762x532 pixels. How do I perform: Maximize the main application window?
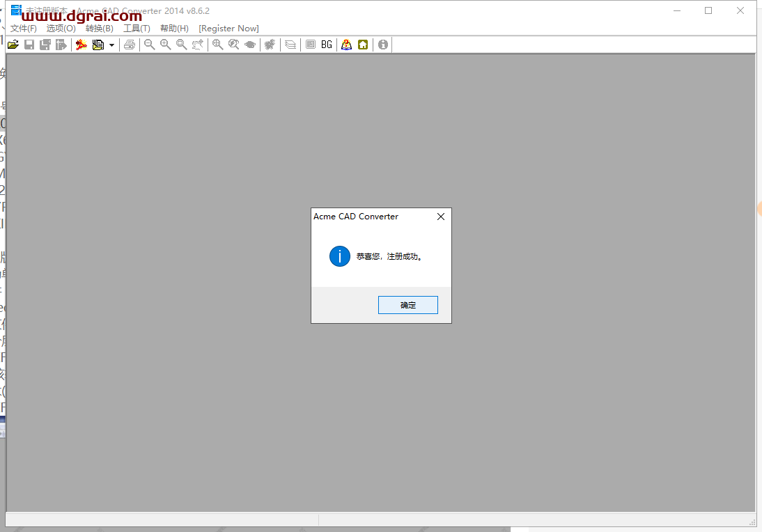pyautogui.click(x=708, y=10)
